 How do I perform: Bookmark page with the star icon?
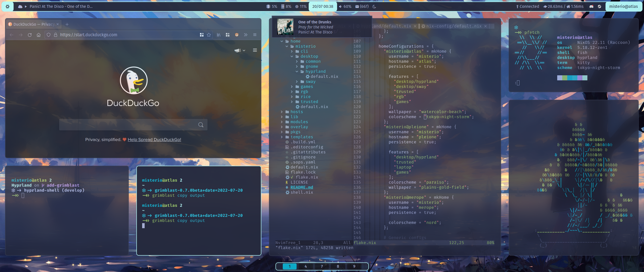pyautogui.click(x=209, y=35)
